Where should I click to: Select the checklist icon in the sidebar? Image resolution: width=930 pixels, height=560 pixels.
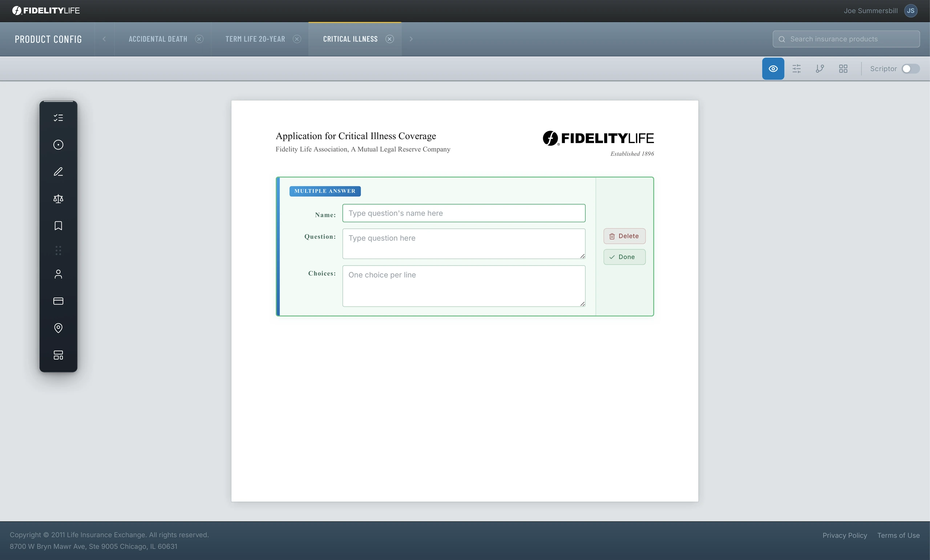click(58, 118)
